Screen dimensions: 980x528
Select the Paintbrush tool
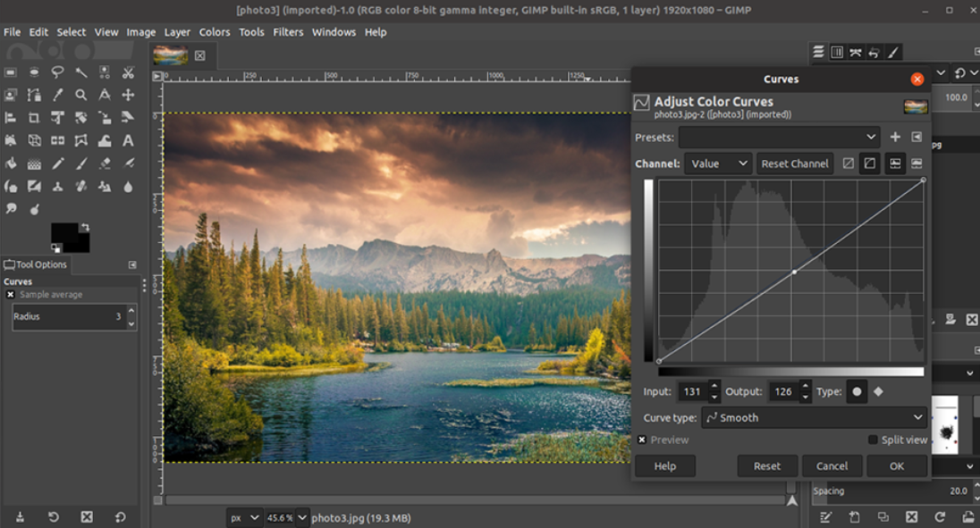[x=80, y=162]
